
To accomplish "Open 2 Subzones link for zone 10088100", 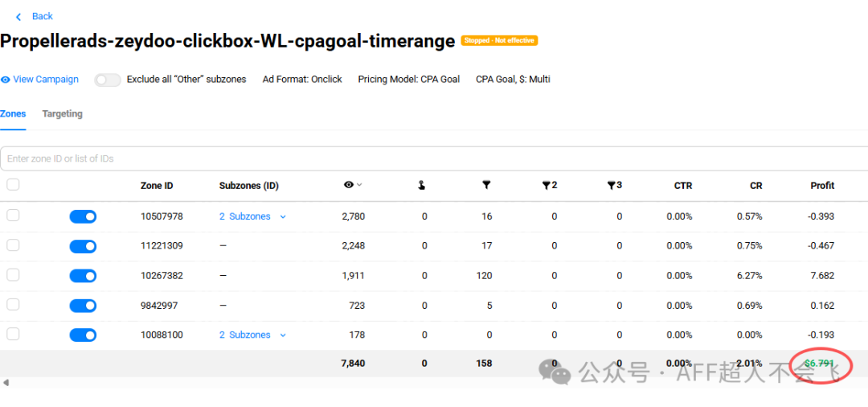I will click(244, 335).
